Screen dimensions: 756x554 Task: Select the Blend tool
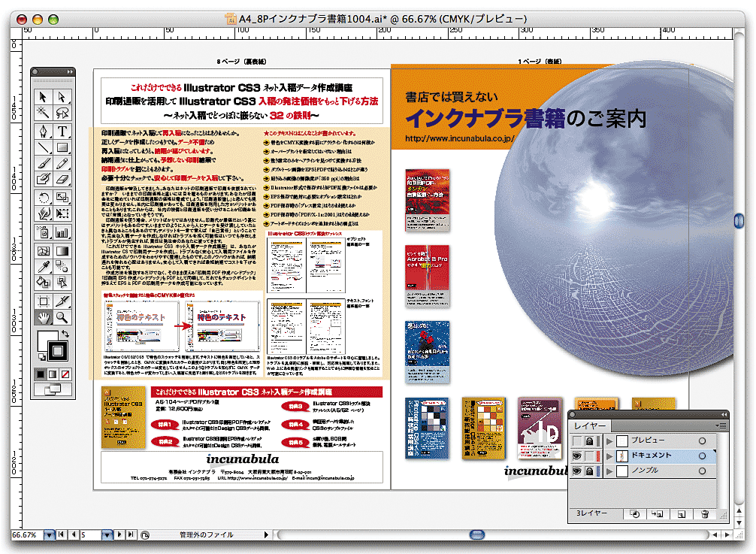pyautogui.click(x=62, y=266)
